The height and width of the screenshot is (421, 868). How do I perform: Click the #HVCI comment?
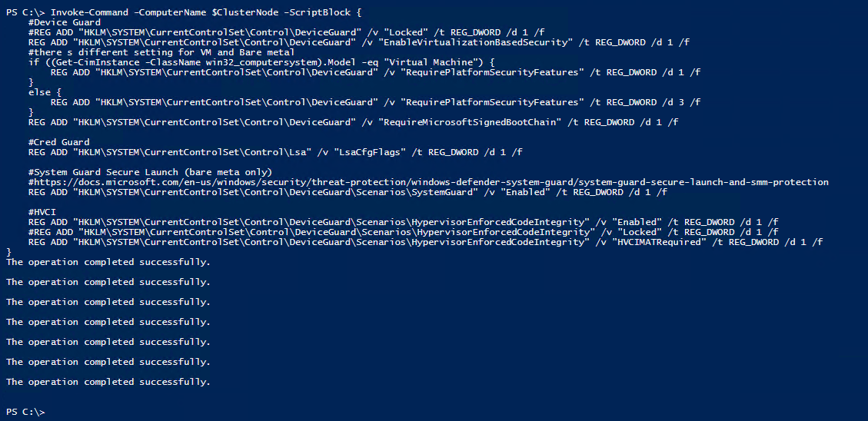[x=42, y=212]
